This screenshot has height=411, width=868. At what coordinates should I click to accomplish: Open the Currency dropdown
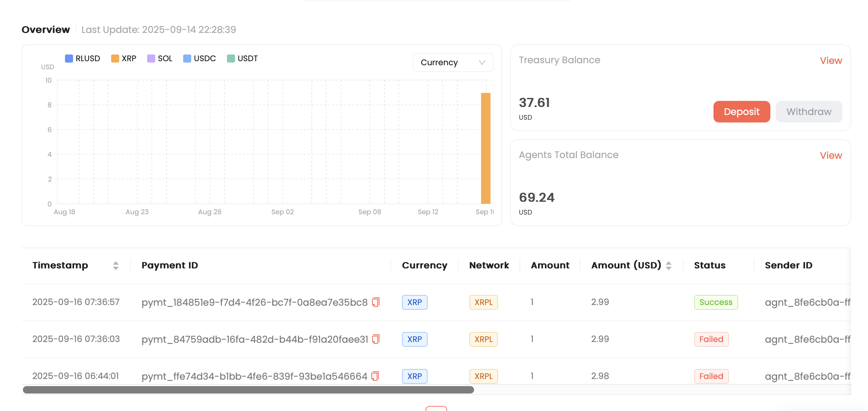453,63
